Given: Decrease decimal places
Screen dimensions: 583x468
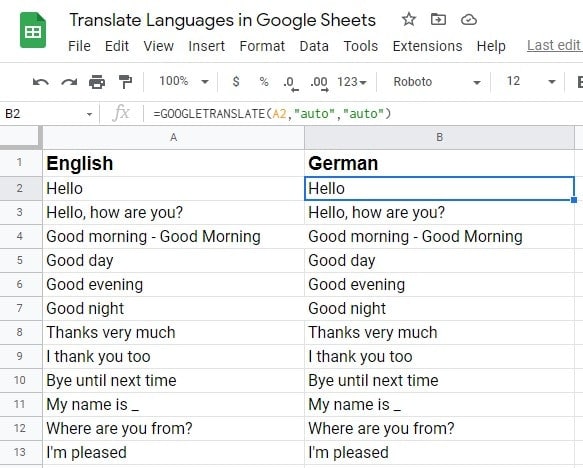Looking at the screenshot, I should (x=291, y=83).
